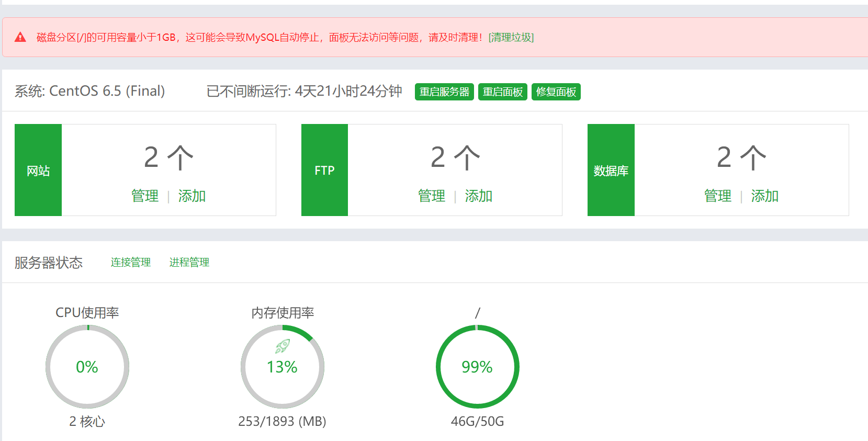Switch to 连接管理 tab
This screenshot has width=868, height=441.
click(x=131, y=262)
